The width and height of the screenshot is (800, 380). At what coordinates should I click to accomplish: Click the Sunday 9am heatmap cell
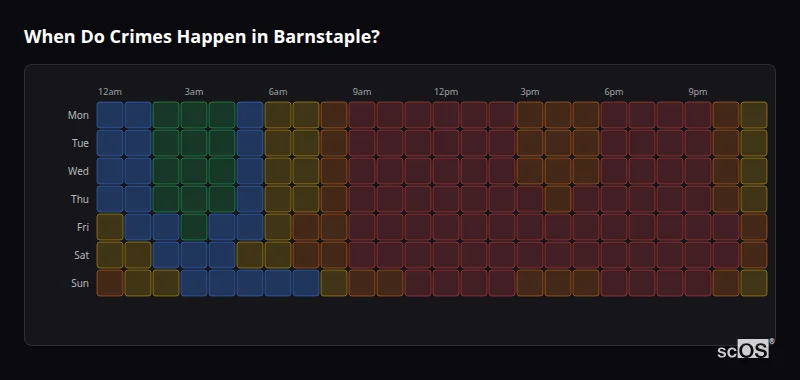tap(362, 283)
